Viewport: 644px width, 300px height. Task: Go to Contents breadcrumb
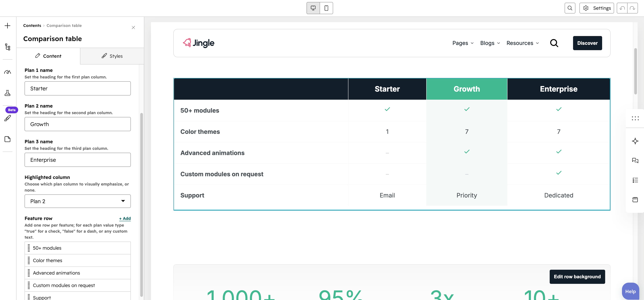point(32,26)
